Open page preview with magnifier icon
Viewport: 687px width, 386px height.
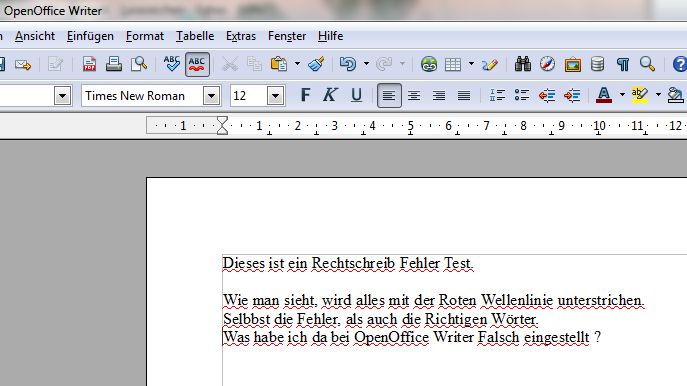pyautogui.click(x=139, y=64)
